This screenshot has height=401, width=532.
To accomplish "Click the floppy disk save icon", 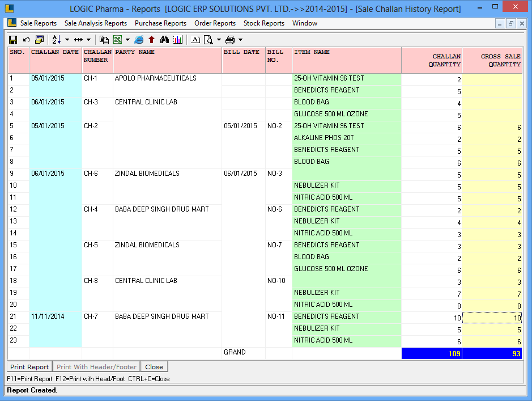I will (x=13, y=40).
